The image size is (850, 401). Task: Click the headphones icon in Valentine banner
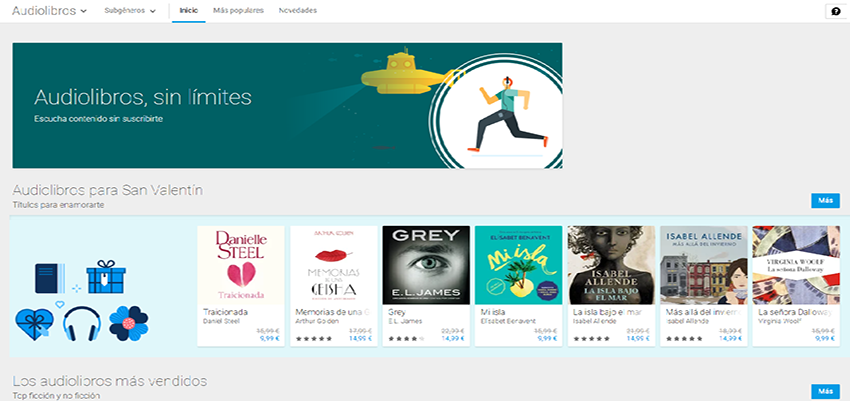pyautogui.click(x=82, y=324)
